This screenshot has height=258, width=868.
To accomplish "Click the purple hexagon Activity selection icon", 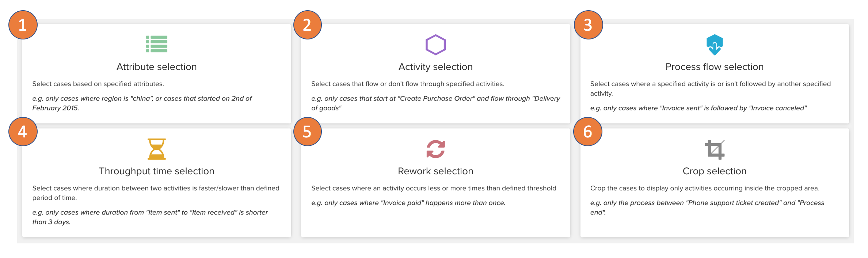I will click(435, 45).
